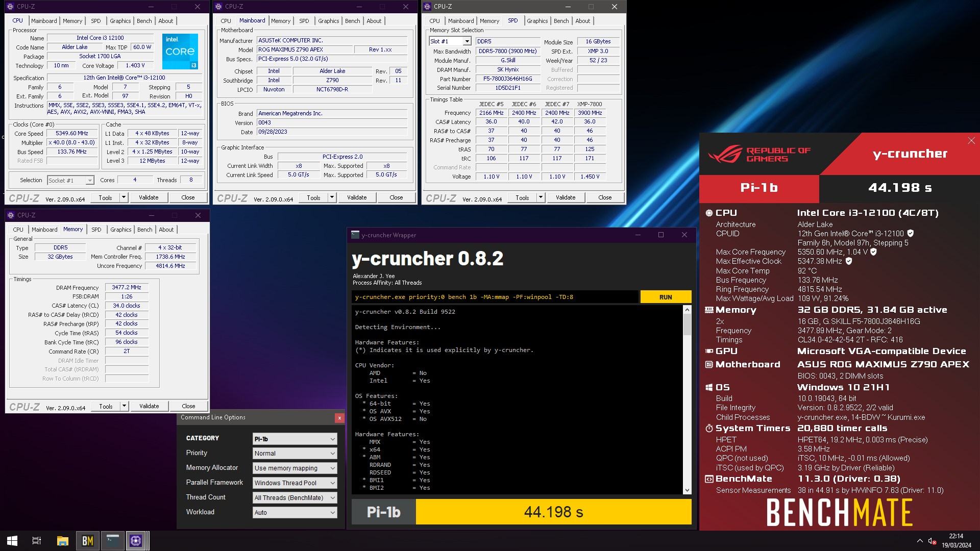Image resolution: width=980 pixels, height=551 pixels.
Task: Show hidden system tray icons
Action: pyautogui.click(x=920, y=541)
